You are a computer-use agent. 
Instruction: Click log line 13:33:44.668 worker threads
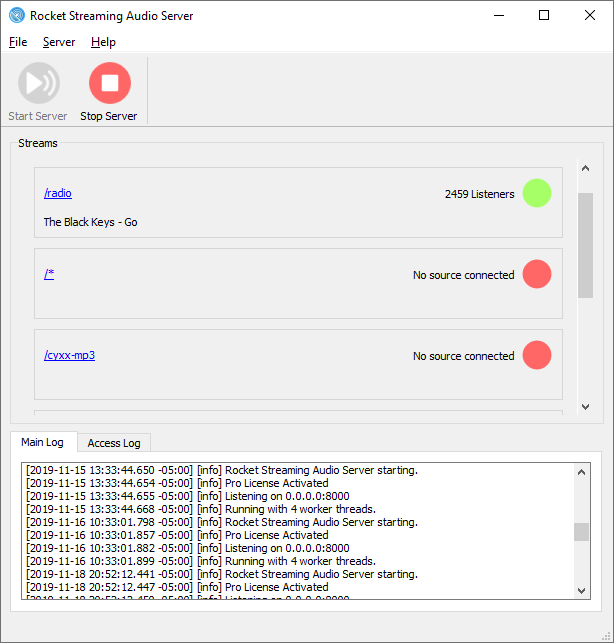coord(201,509)
